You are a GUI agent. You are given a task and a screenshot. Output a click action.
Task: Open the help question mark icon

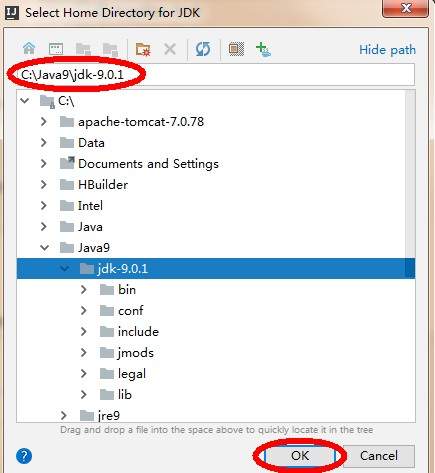(x=24, y=456)
